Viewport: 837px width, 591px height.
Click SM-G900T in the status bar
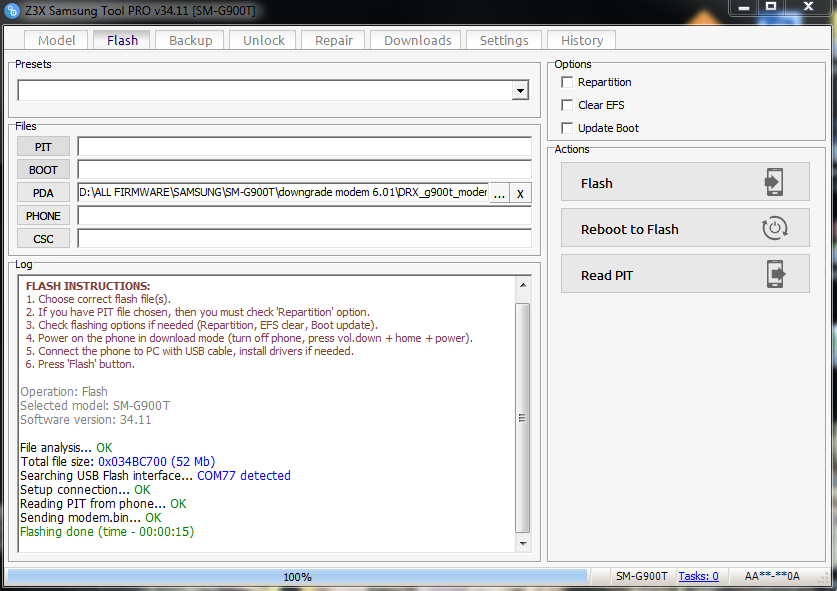click(x=642, y=576)
